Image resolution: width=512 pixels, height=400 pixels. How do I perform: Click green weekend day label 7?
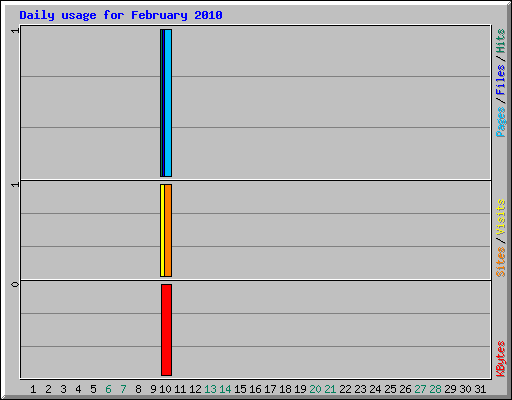coord(123,389)
